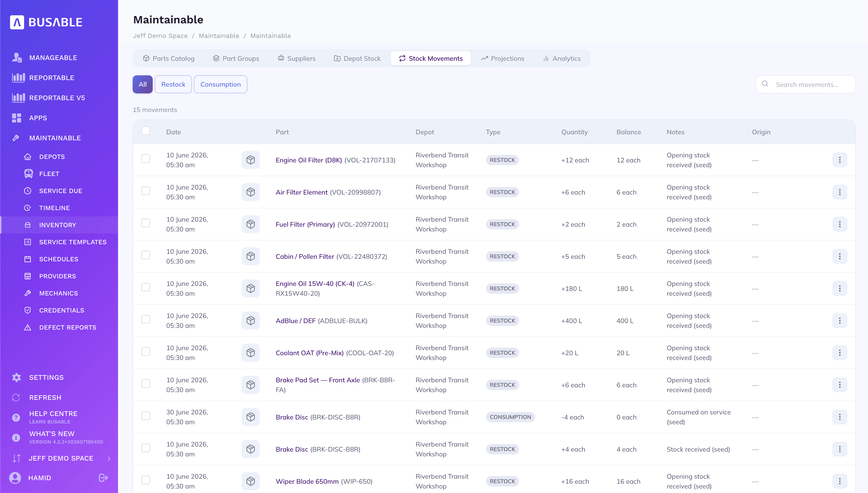
Task: Select the Fuel Filter (Primary) row checkbox
Action: (x=146, y=223)
